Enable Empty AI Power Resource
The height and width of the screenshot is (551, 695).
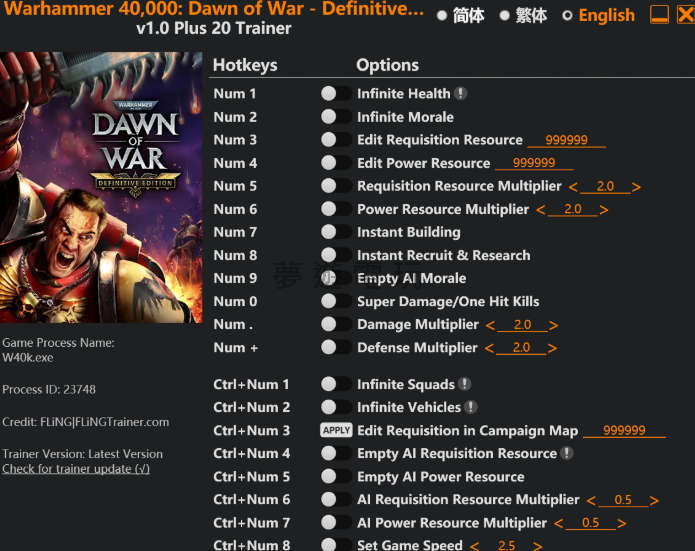click(336, 477)
